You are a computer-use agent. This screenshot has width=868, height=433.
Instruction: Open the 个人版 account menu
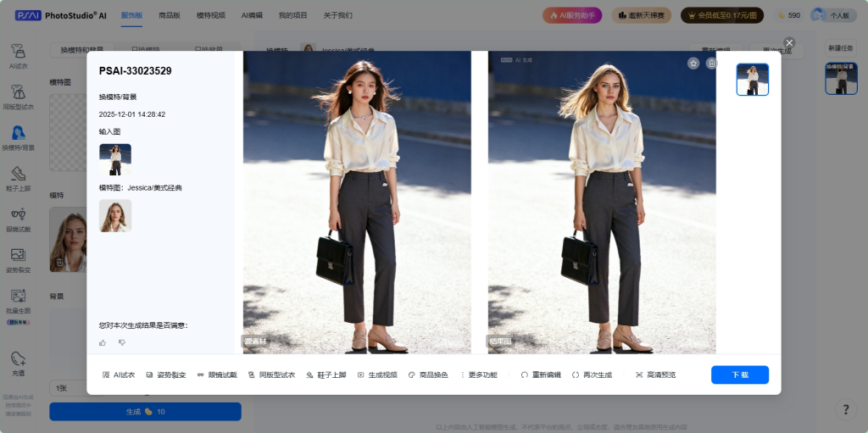(833, 15)
